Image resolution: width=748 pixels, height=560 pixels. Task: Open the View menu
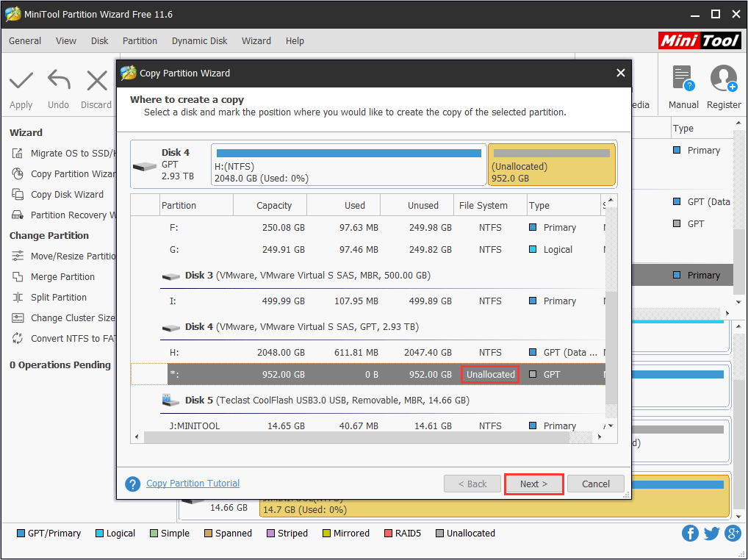click(66, 41)
